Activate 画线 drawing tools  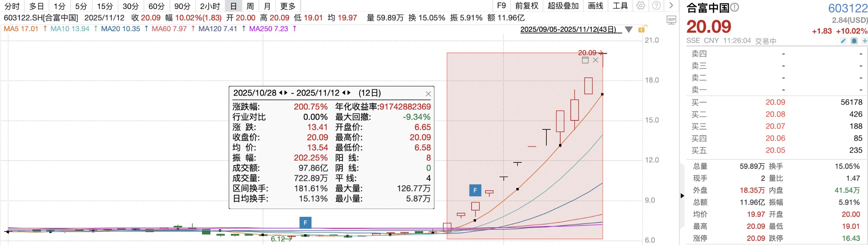tap(596, 6)
